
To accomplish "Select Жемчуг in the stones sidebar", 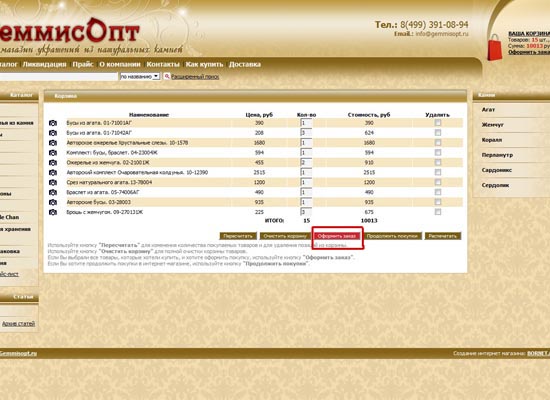I will [x=492, y=125].
